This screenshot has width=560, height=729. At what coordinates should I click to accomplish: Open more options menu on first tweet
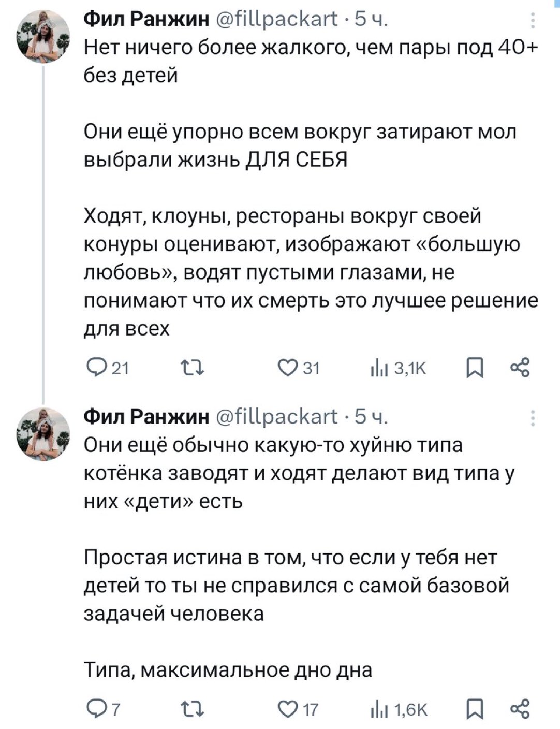(533, 22)
